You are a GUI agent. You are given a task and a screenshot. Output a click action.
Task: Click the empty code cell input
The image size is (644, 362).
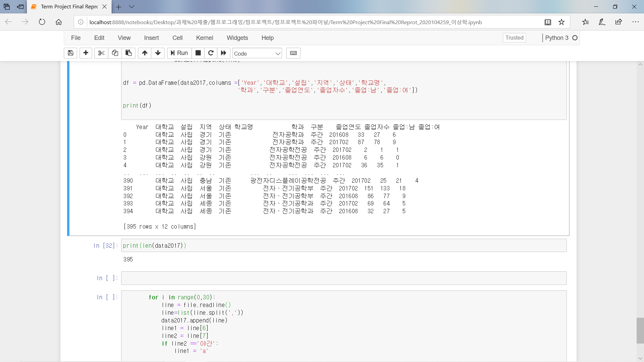[343, 278]
